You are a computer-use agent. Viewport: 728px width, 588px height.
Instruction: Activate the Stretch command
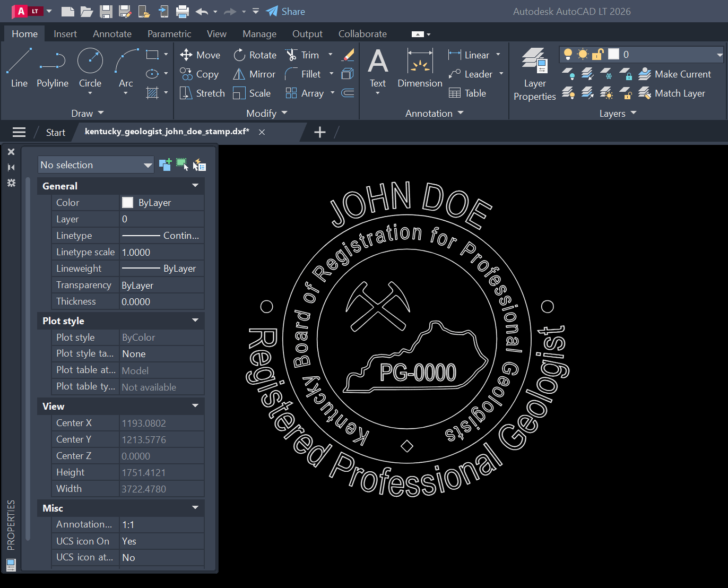pos(202,93)
